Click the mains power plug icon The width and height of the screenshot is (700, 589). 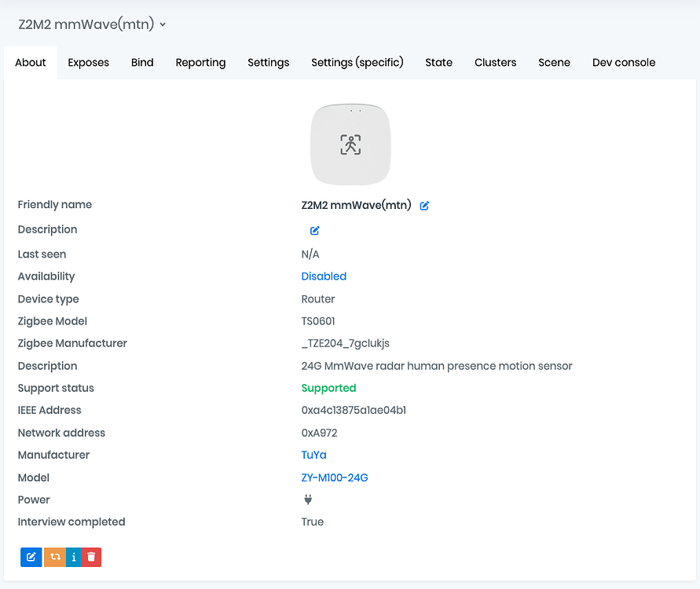pyautogui.click(x=308, y=499)
